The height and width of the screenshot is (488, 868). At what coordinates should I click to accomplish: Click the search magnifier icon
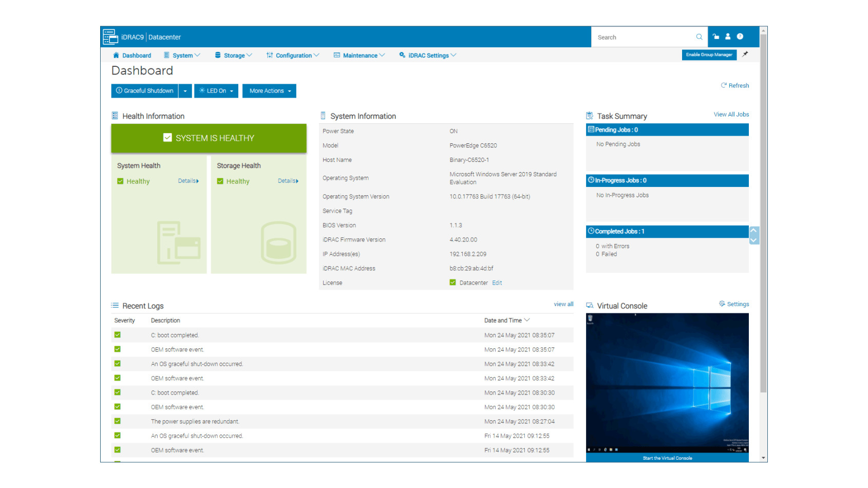pyautogui.click(x=699, y=37)
